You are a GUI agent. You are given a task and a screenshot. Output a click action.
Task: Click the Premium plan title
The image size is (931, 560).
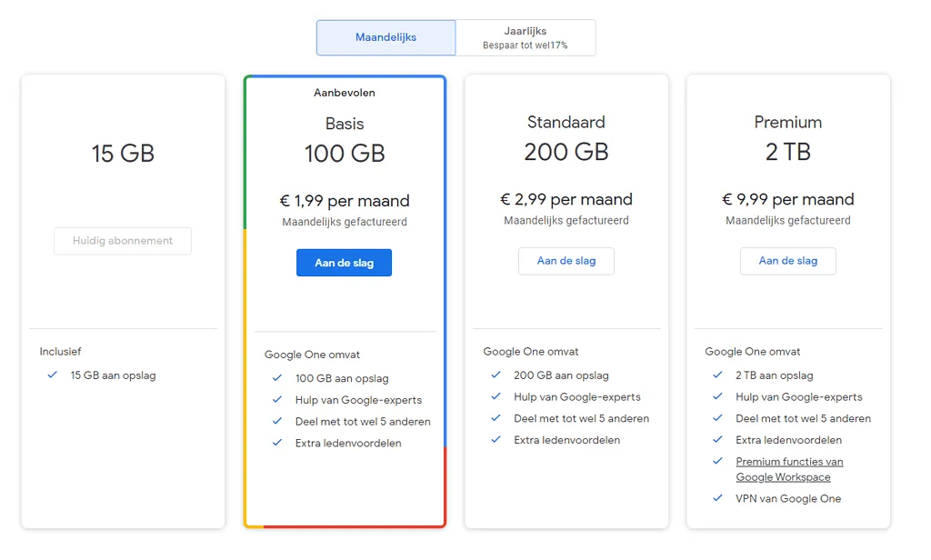coord(787,122)
